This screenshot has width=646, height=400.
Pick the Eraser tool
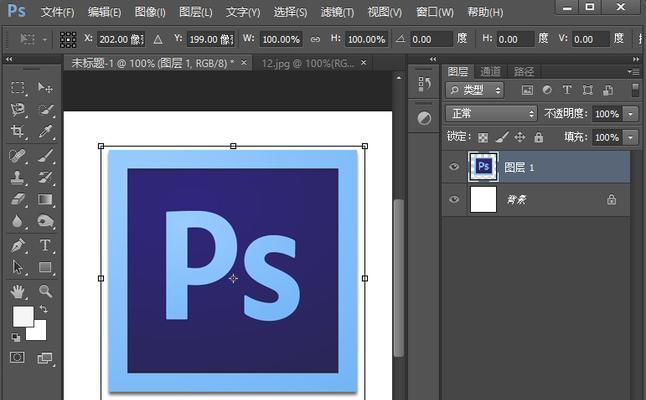(x=17, y=199)
